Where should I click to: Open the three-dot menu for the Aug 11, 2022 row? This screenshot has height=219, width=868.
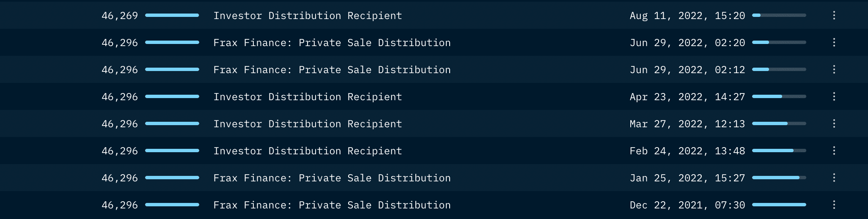[834, 16]
